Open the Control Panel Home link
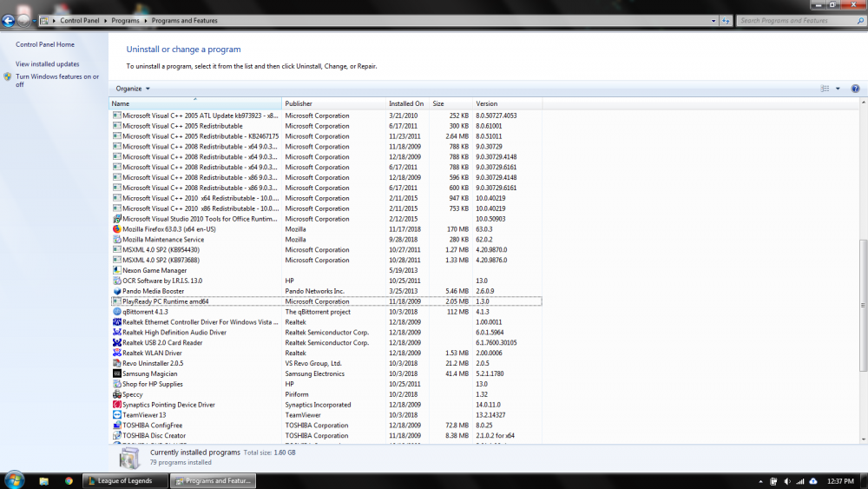Viewport: 868px width, 489px height. point(45,44)
